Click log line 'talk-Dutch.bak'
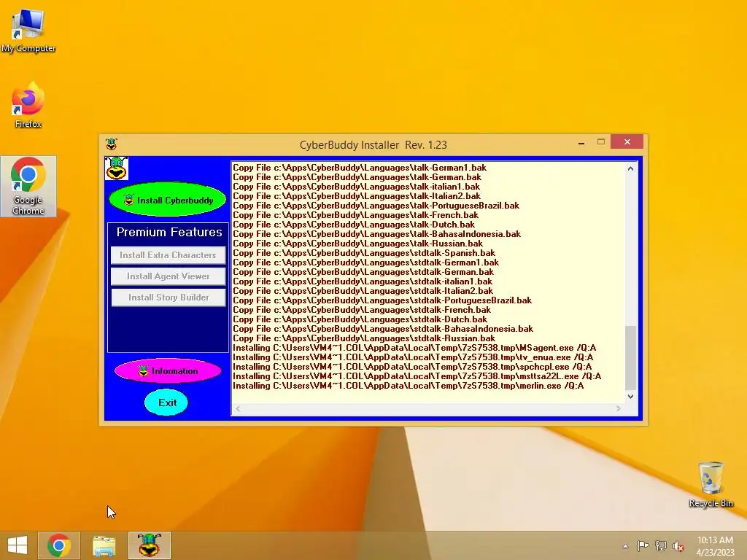 point(354,225)
